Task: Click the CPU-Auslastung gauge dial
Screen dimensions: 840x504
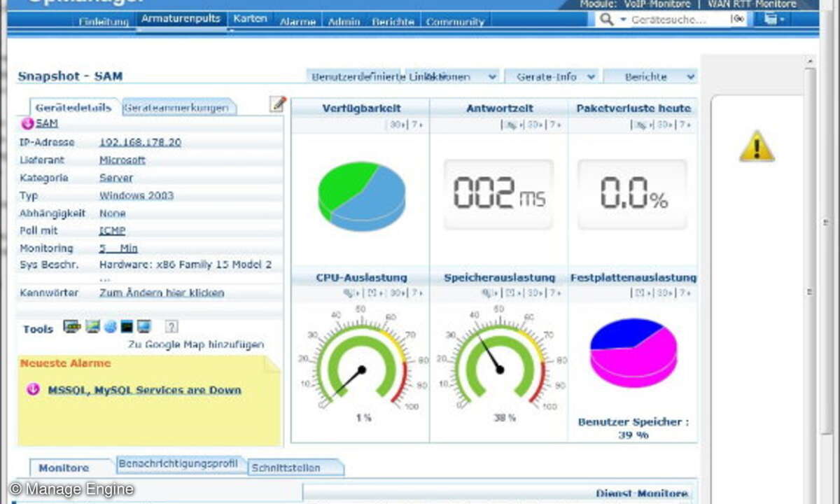Action: pos(361,360)
